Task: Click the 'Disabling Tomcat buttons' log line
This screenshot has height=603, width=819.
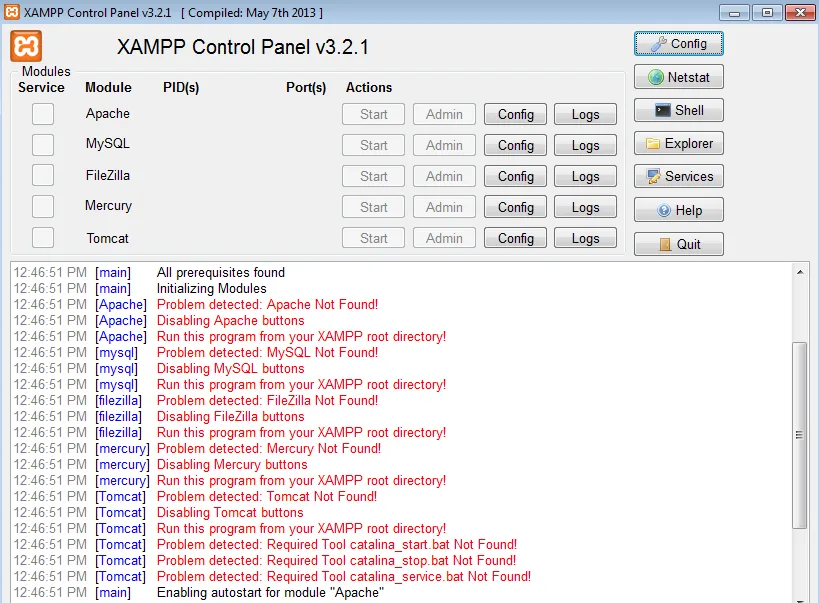Action: [x=230, y=513]
